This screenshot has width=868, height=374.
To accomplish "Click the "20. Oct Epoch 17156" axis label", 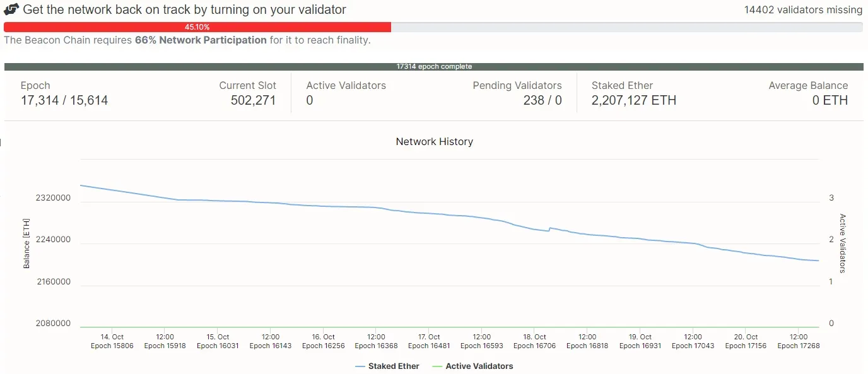I will coord(746,341).
